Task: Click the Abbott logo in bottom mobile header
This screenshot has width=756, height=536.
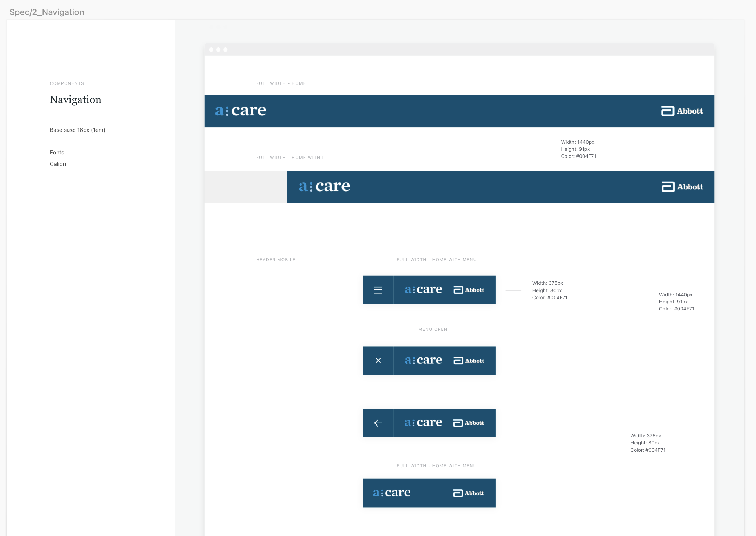Action: pyautogui.click(x=469, y=493)
